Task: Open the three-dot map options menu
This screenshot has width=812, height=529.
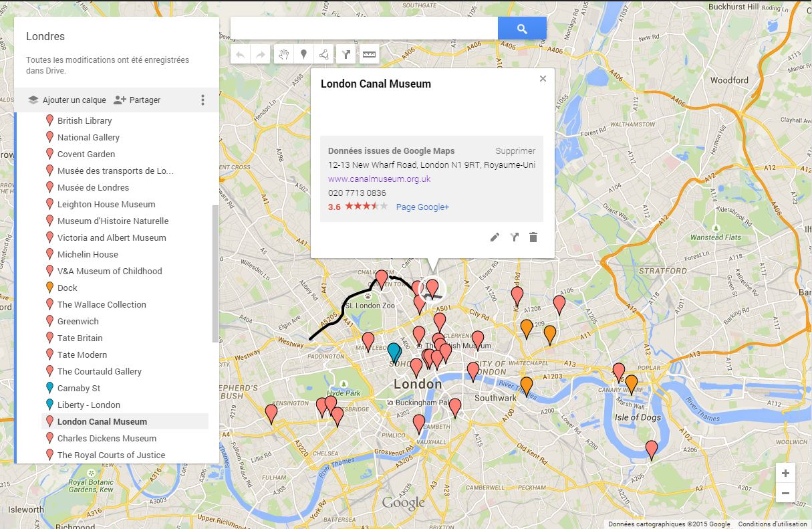Action: [202, 100]
